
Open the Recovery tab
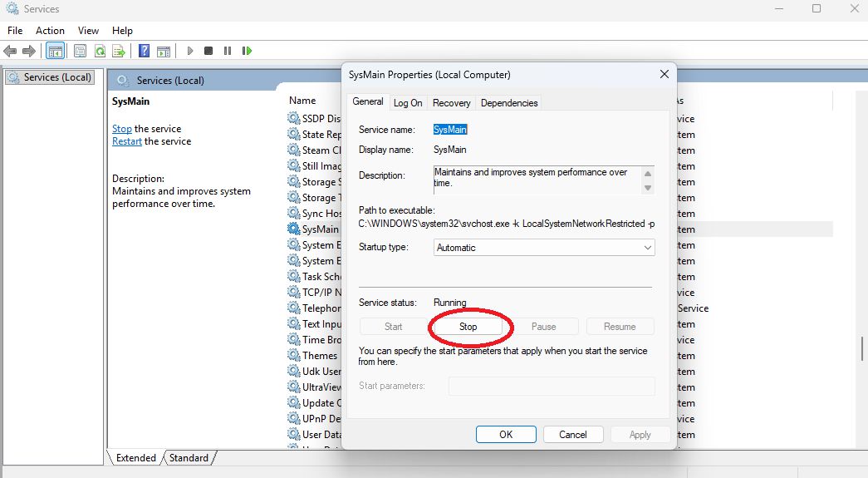click(451, 103)
